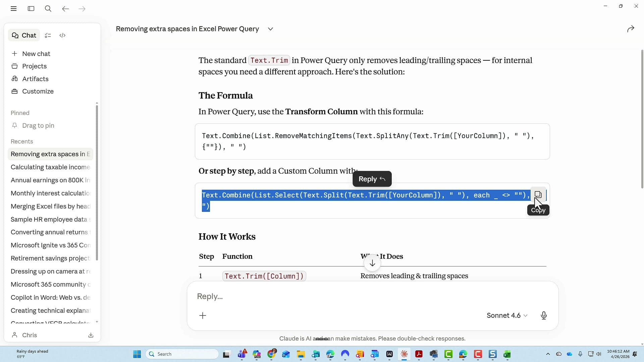The height and width of the screenshot is (362, 644).
Task: Expand the conversation title dropdown
Action: coord(270,29)
